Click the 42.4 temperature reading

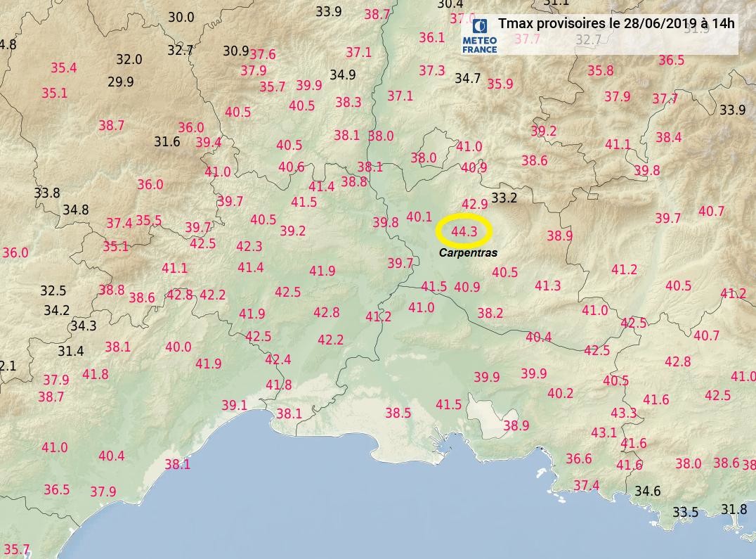click(278, 359)
